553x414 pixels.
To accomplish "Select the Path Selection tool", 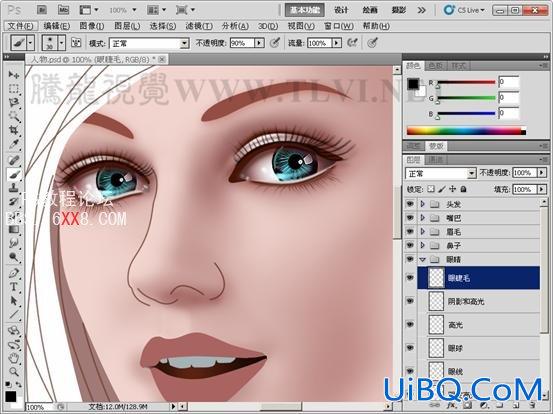I will pyautogui.click(x=14, y=301).
